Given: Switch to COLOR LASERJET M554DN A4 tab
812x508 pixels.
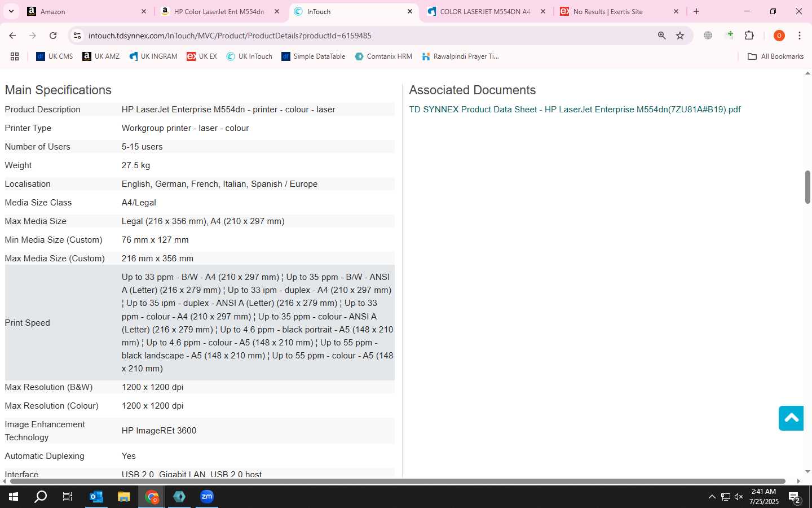Looking at the screenshot, I should 485,11.
